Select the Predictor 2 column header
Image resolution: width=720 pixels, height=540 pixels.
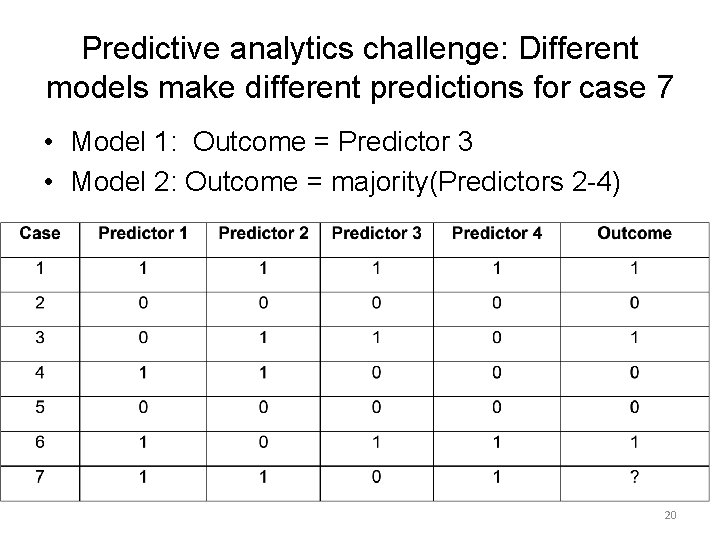(x=263, y=234)
